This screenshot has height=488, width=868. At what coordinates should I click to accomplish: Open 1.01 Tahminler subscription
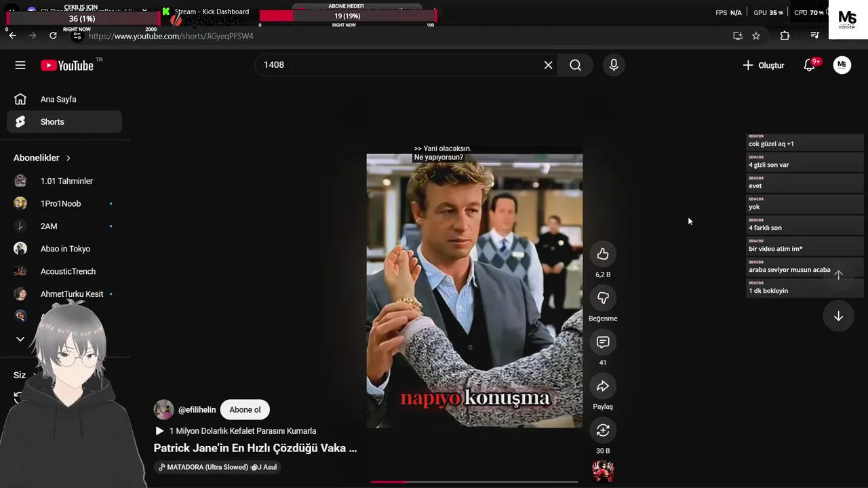pos(64,181)
